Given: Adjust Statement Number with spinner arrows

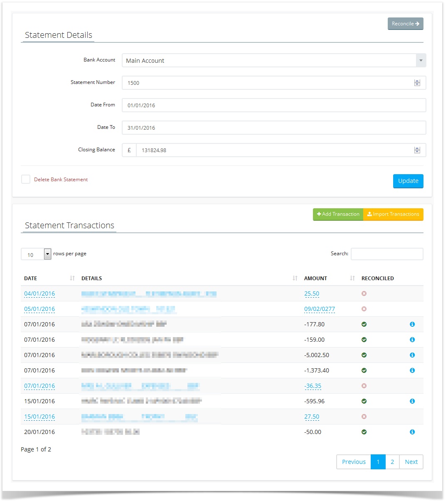Looking at the screenshot, I should (x=417, y=83).
